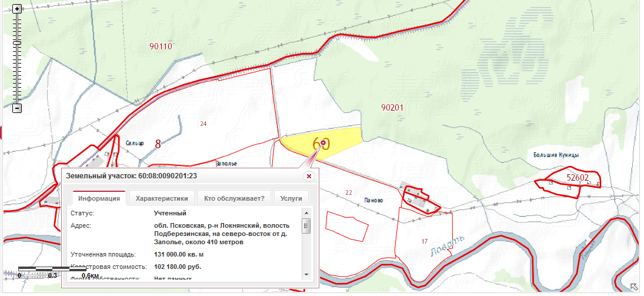Click the zoom level slider handle
Viewport: 644px width, 296px height.
[x=17, y=43]
